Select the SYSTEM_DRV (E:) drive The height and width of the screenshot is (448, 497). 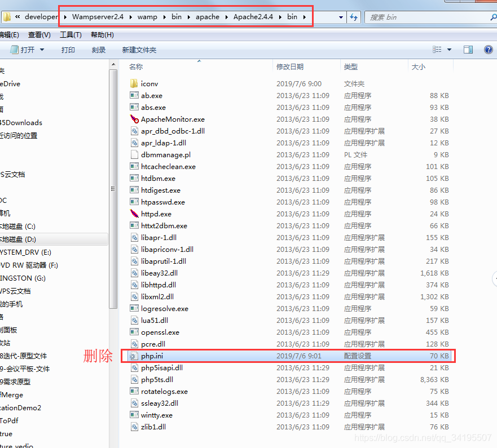[x=26, y=252]
